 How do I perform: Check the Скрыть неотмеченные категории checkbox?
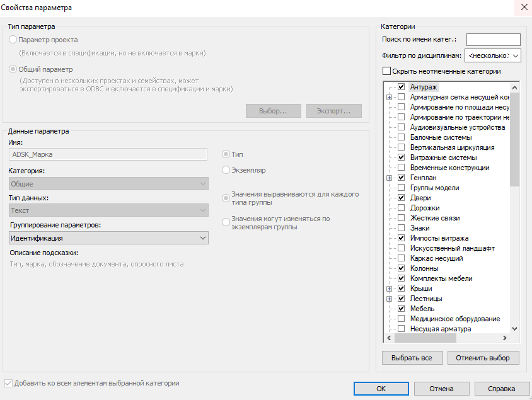point(386,71)
